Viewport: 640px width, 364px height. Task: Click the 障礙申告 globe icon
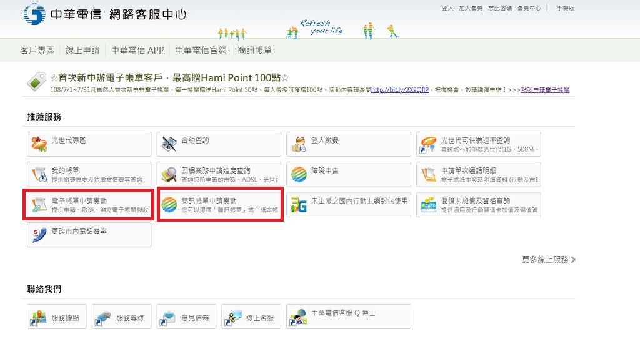[x=299, y=174]
